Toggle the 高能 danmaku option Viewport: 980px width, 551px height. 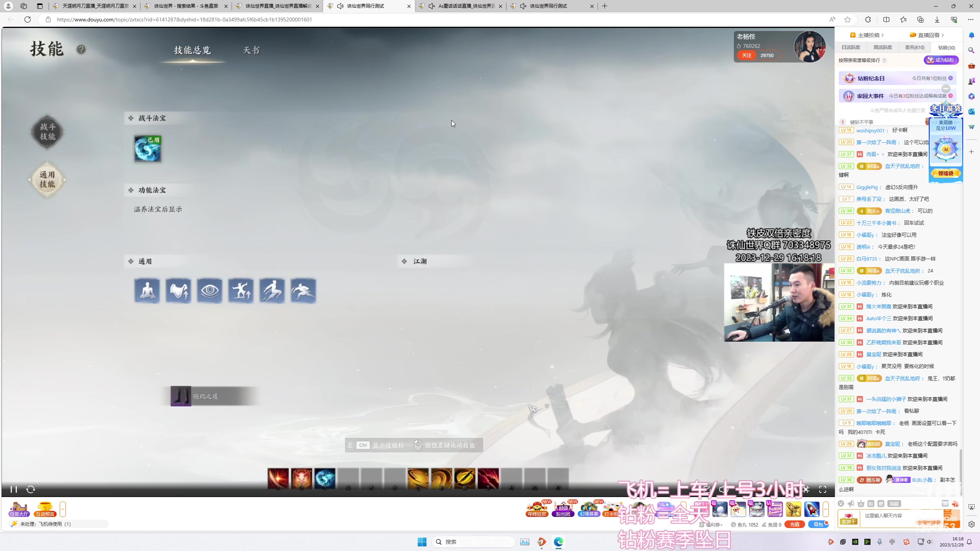tap(895, 504)
